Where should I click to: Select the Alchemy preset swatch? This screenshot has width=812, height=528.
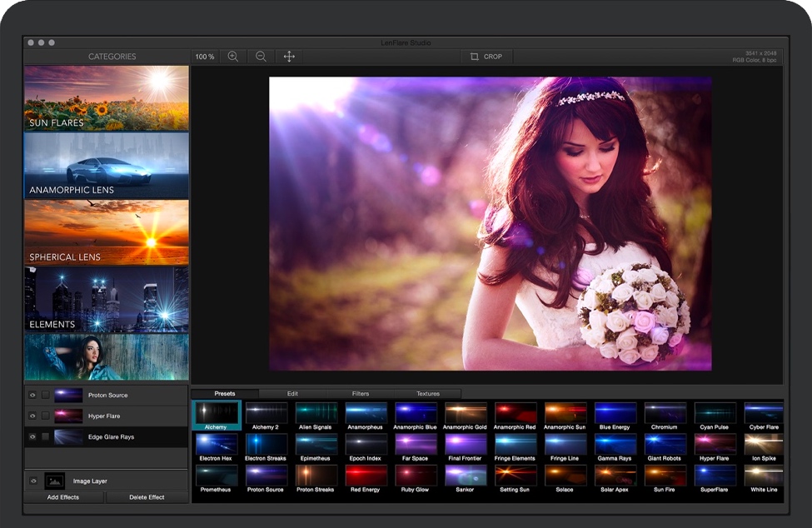(217, 414)
